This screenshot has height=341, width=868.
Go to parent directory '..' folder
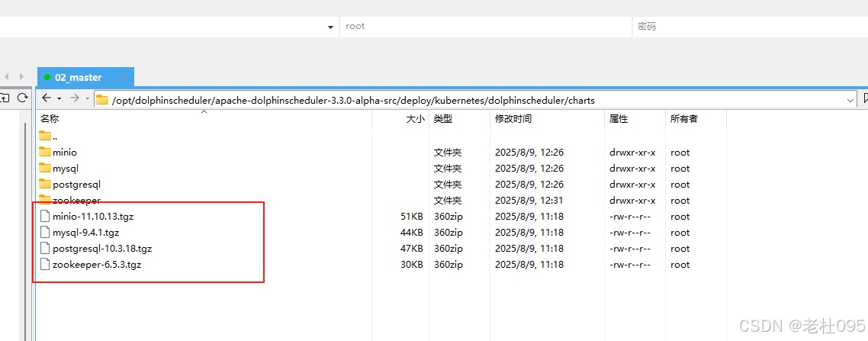point(45,136)
